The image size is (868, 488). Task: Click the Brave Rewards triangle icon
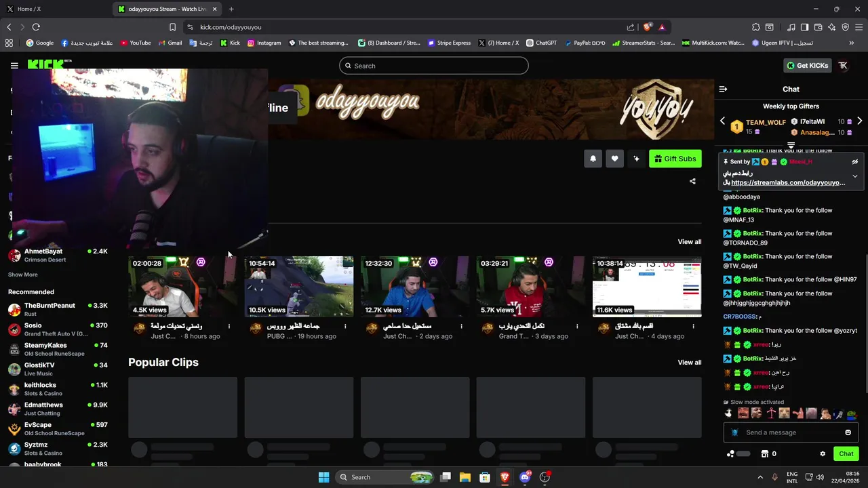coord(662,27)
